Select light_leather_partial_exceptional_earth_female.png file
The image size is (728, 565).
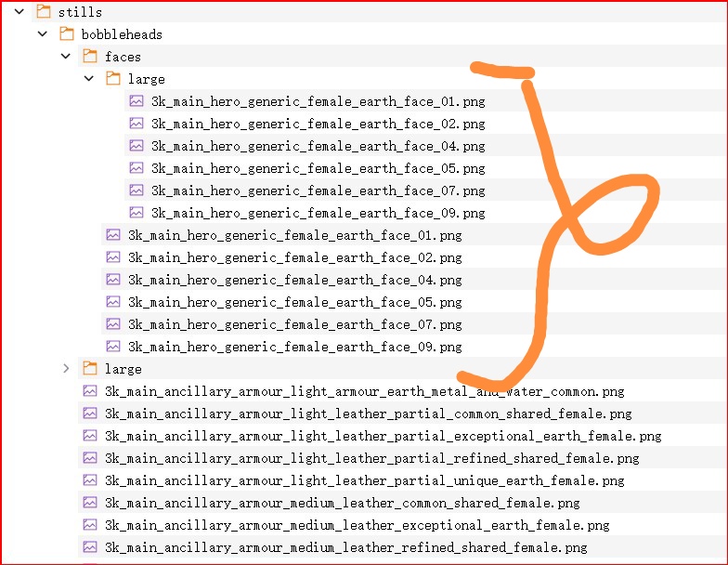(x=383, y=436)
